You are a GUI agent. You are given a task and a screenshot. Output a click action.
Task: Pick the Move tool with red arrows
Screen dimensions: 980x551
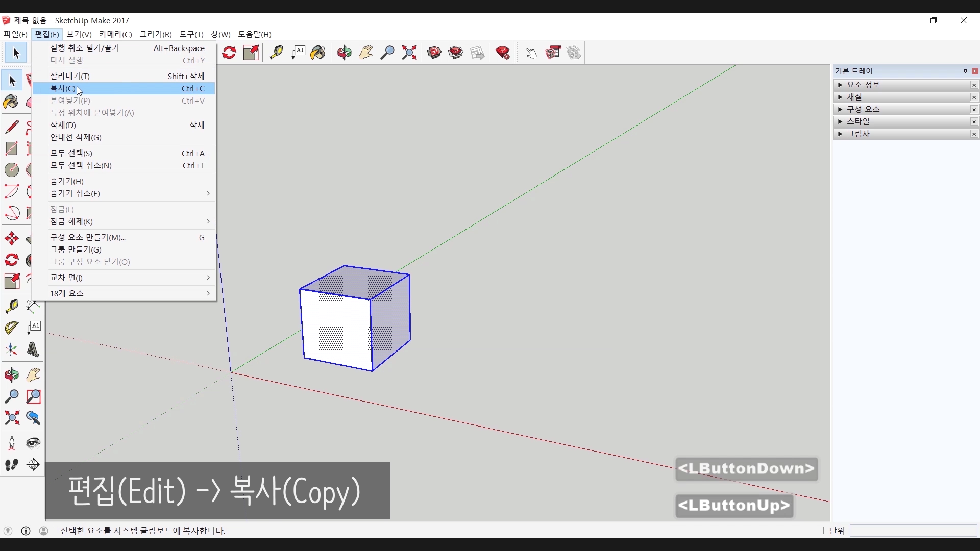point(12,238)
